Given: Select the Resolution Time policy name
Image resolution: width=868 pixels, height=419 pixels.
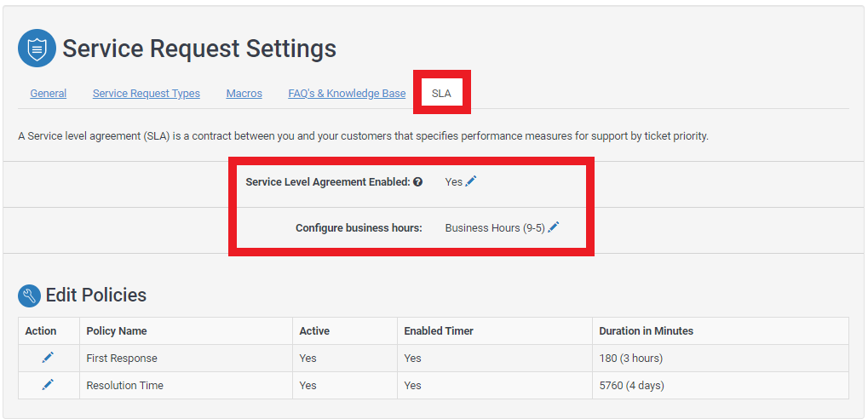Looking at the screenshot, I should (125, 385).
